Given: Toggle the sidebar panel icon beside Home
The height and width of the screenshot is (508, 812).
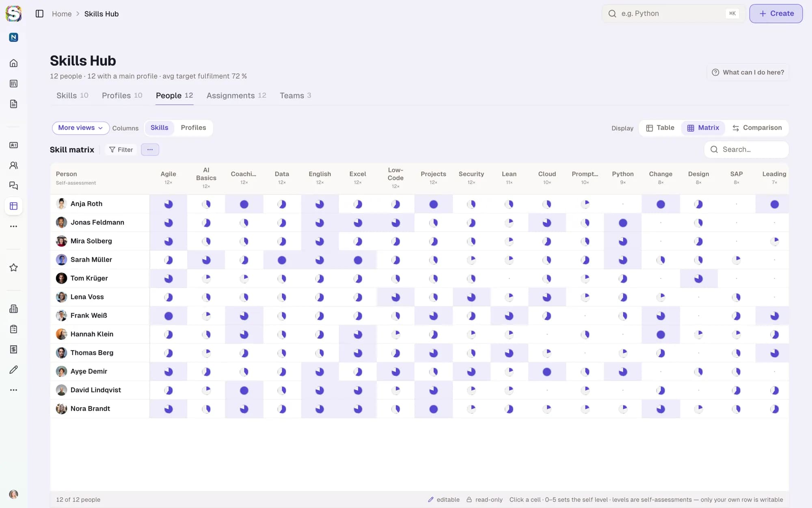Looking at the screenshot, I should click(x=39, y=14).
